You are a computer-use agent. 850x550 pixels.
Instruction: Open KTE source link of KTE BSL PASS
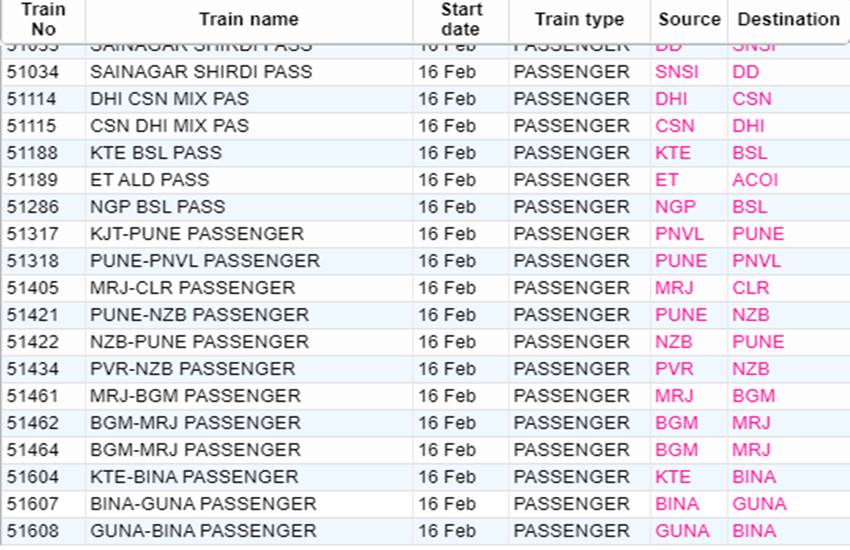pyautogui.click(x=673, y=153)
